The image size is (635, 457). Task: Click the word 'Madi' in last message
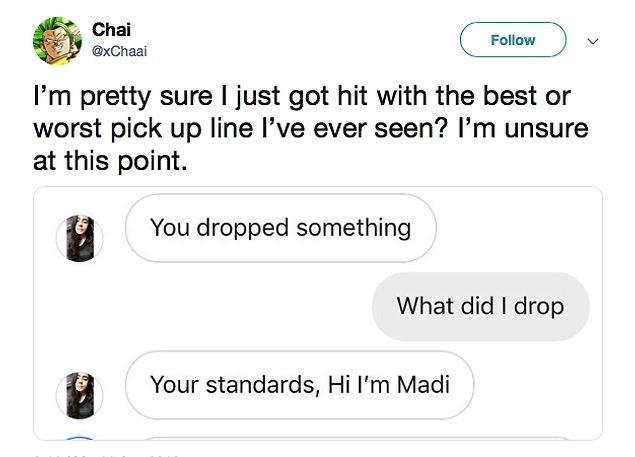click(423, 384)
